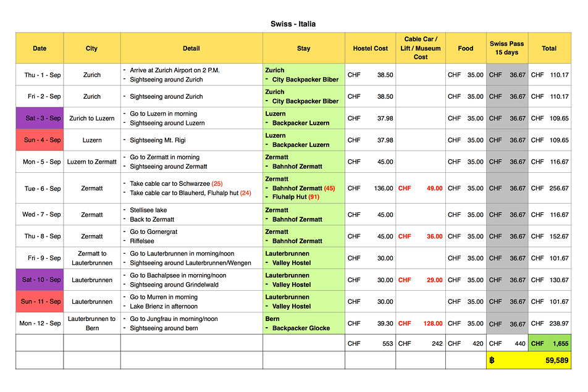
Task: Select the cable car sum 242 cell
Action: tap(421, 343)
